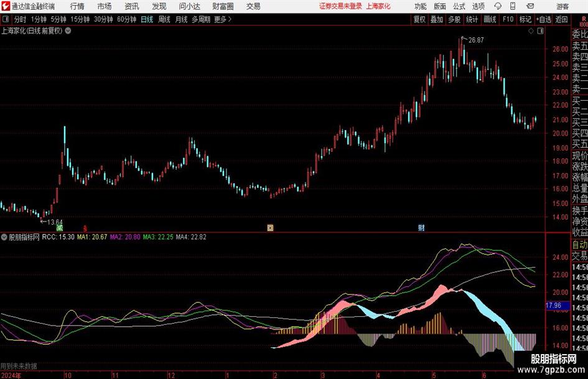Open the mobile phone icon in title bar
Image resolution: width=588 pixels, height=379 pixels.
point(513,6)
